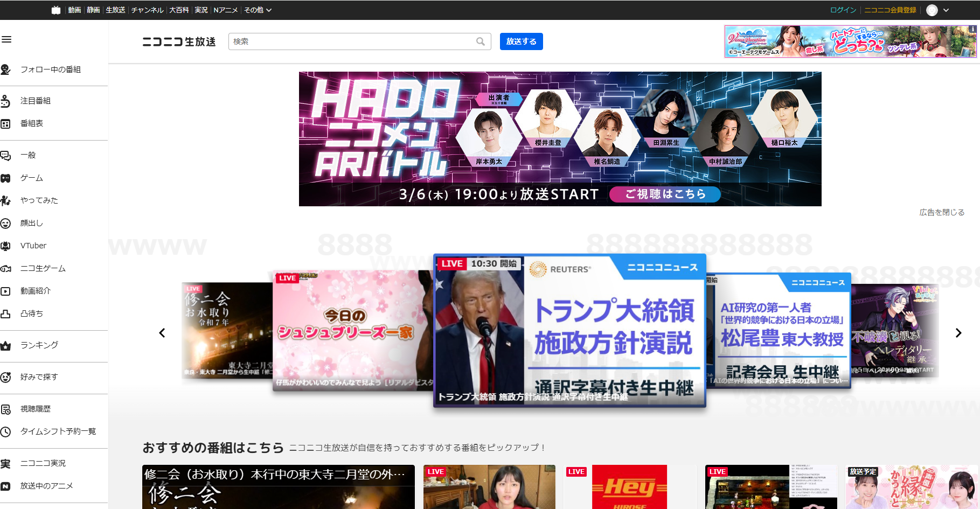Open the ランキング sidebar icon
The height and width of the screenshot is (509, 980).
coord(6,345)
